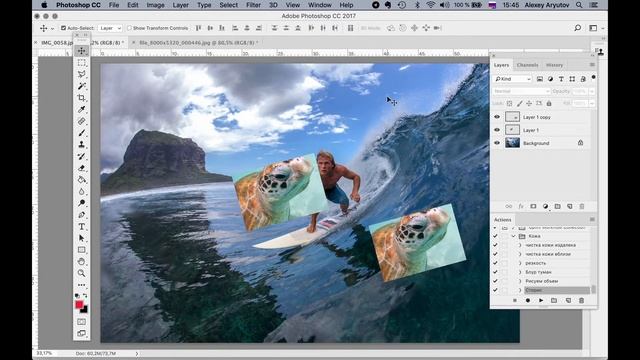This screenshot has width=640, height=360.
Task: Click the search magnifier in options bar
Action: 578,28
